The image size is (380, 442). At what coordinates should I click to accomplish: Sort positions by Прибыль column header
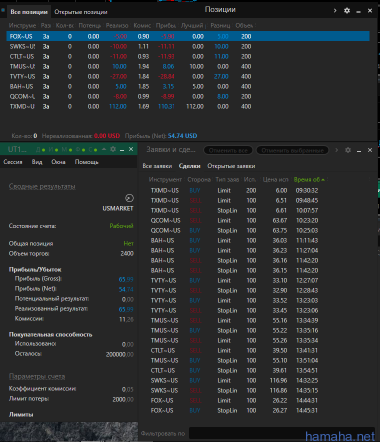[166, 25]
